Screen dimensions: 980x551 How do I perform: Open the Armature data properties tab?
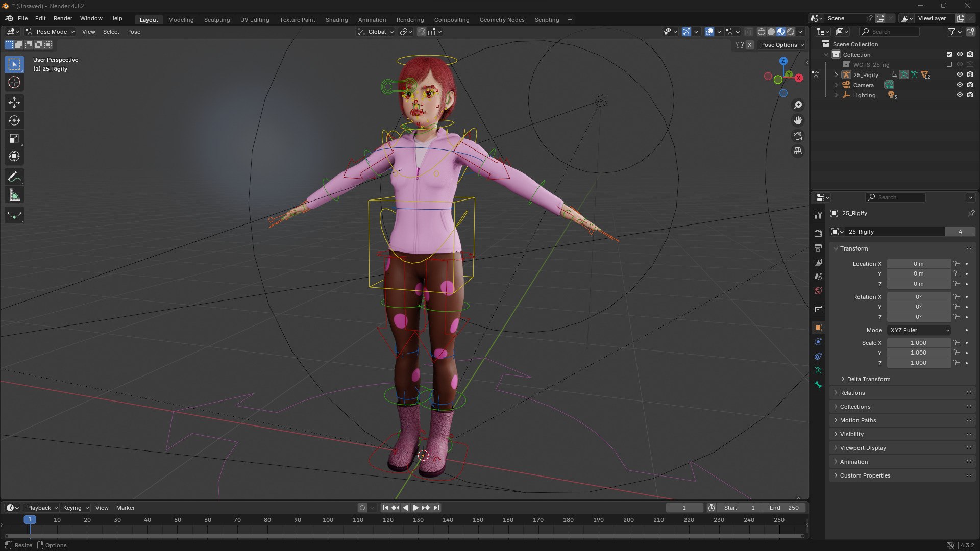coord(818,370)
